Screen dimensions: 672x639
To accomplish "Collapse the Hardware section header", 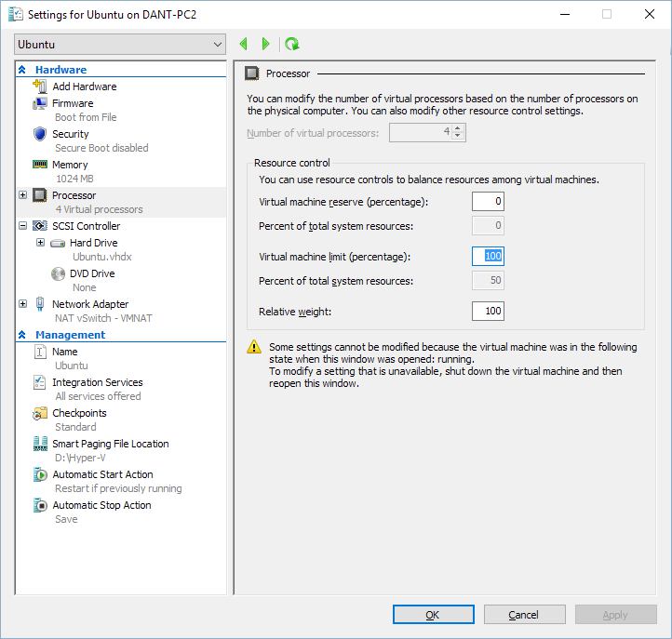I will [x=23, y=70].
